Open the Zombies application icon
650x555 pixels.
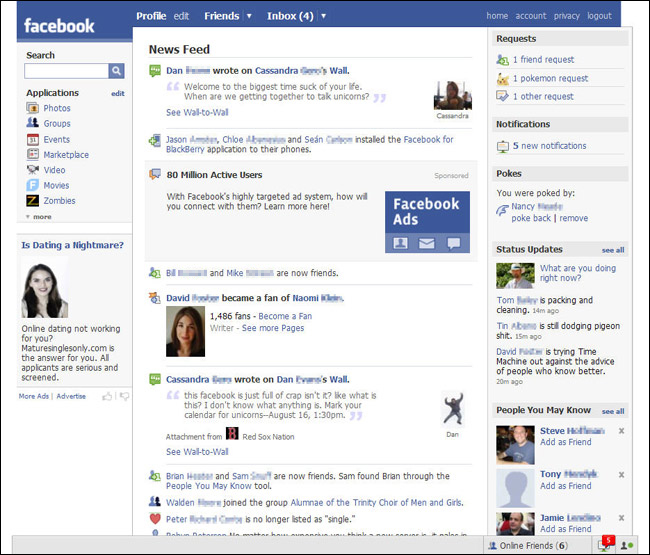(33, 201)
